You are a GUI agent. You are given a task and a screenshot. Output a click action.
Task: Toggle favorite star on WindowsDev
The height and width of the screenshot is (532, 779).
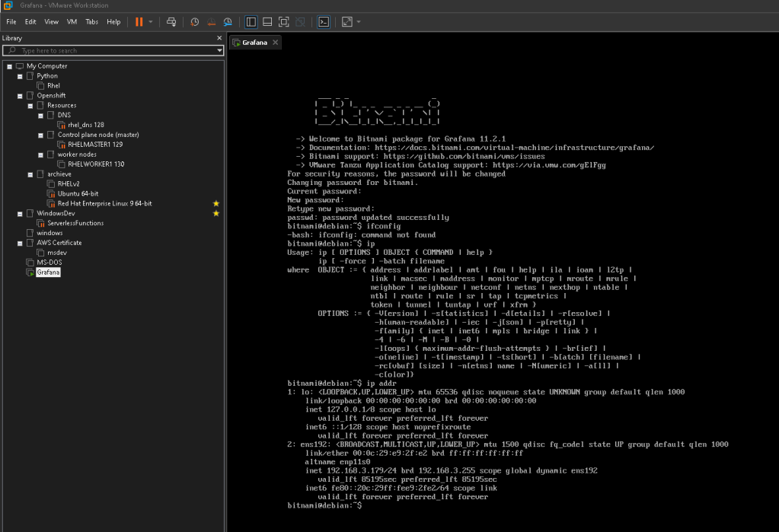click(216, 214)
